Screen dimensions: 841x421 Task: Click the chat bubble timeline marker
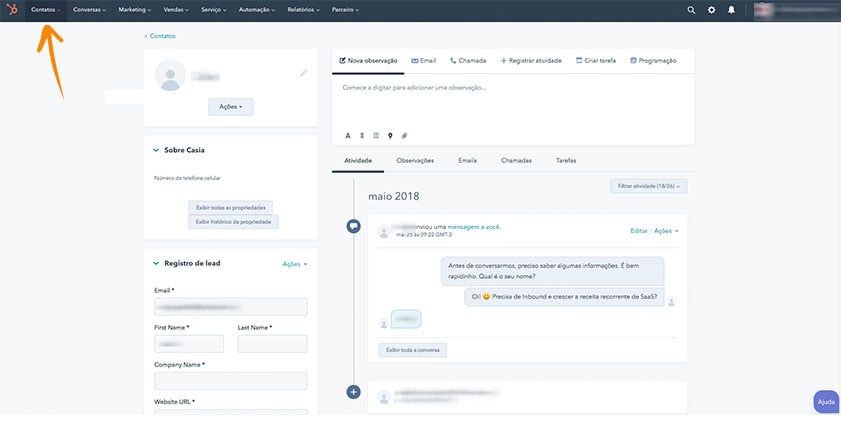353,226
